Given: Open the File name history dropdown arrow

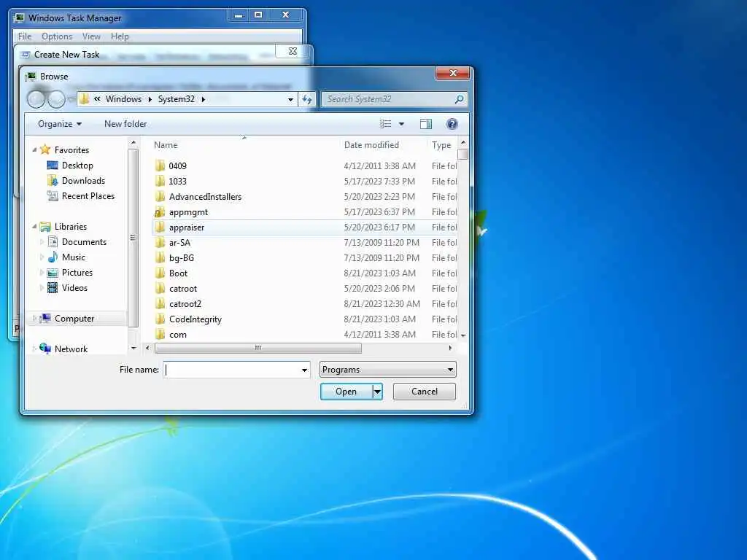Looking at the screenshot, I should pos(304,370).
